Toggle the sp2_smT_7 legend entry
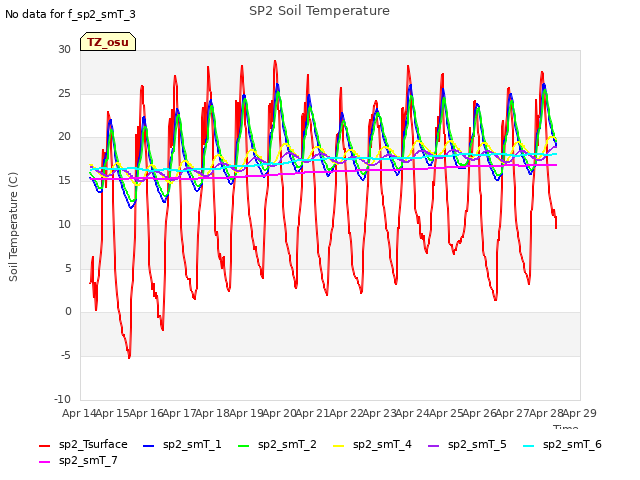The image size is (640, 480). click(x=78, y=460)
